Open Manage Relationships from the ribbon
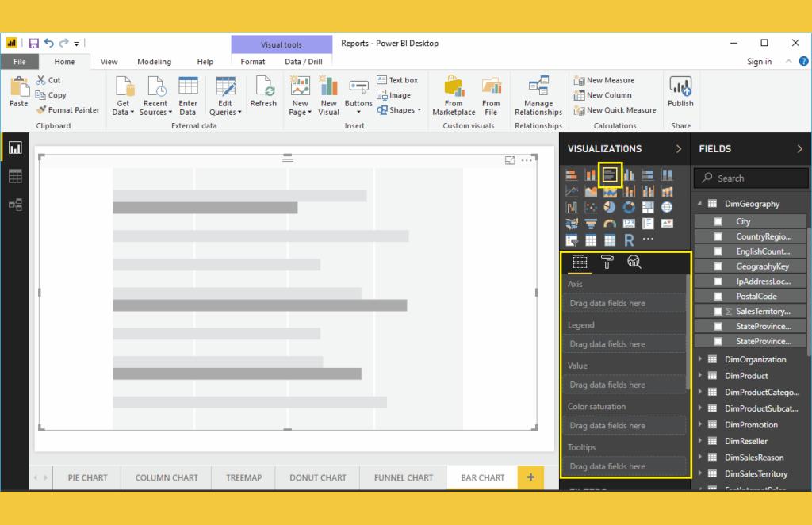 pyautogui.click(x=538, y=96)
